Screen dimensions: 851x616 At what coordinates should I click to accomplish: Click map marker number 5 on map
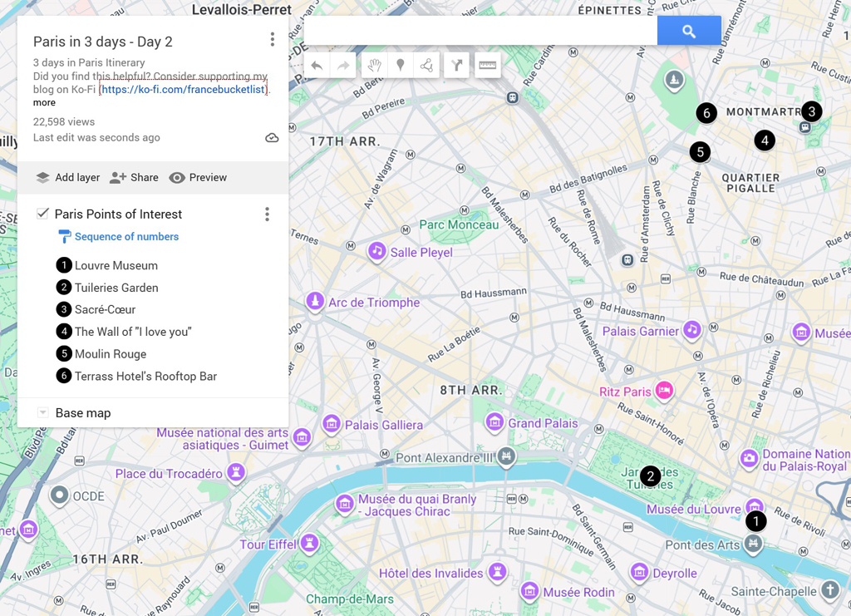coord(700,152)
